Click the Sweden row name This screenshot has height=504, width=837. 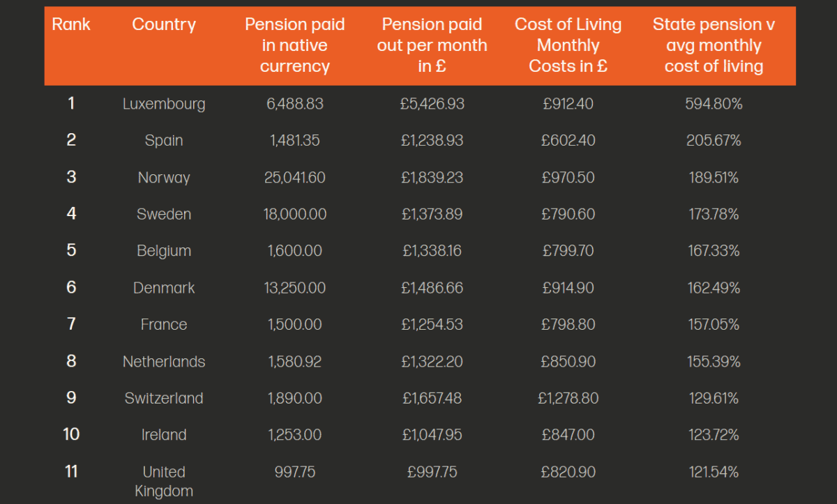point(164,215)
